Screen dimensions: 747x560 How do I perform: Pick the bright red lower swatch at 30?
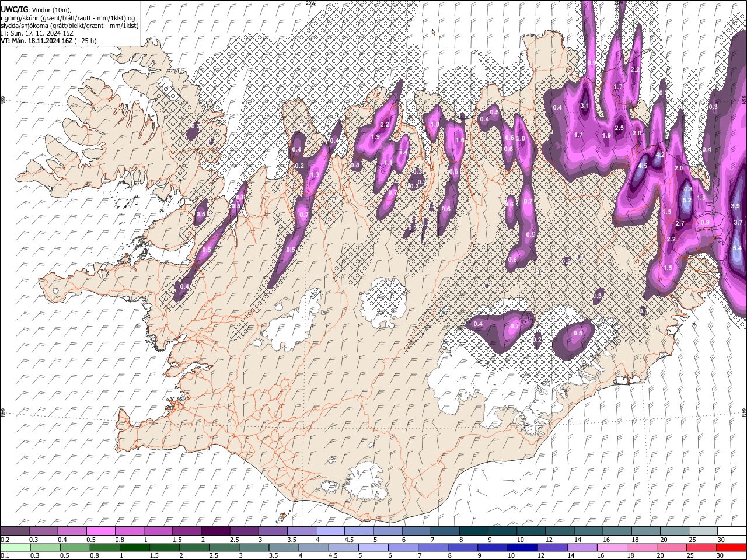[x=731, y=547]
